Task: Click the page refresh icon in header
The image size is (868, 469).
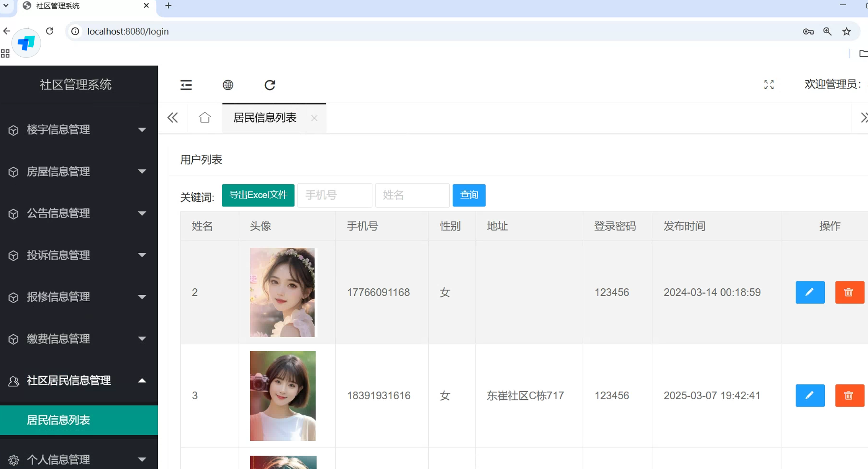Action: (x=270, y=85)
